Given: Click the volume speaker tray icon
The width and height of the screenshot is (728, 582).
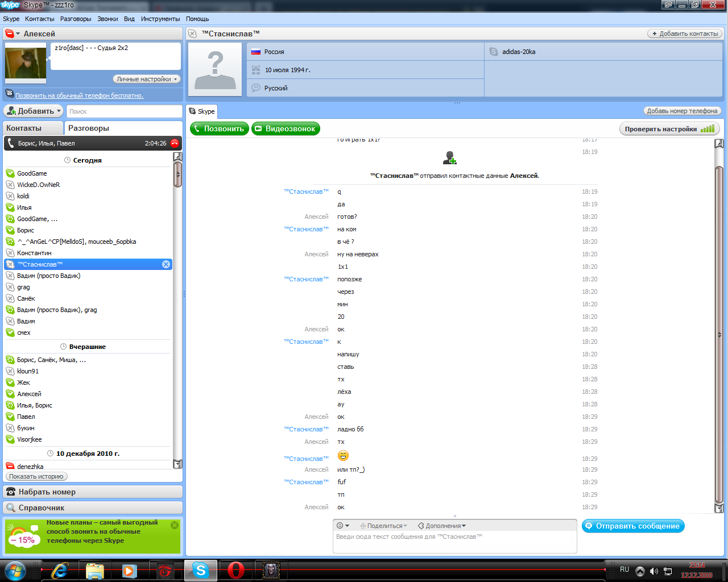Looking at the screenshot, I should pos(654,571).
